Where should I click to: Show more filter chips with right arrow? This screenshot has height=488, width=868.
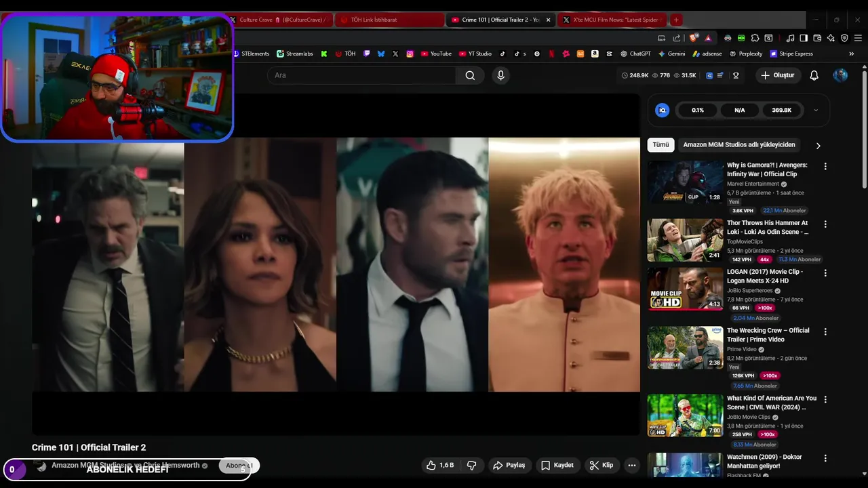click(818, 145)
